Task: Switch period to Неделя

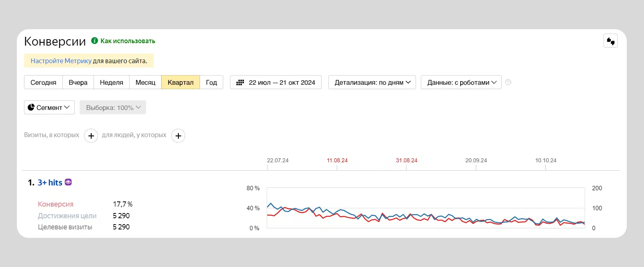Action: [x=112, y=82]
